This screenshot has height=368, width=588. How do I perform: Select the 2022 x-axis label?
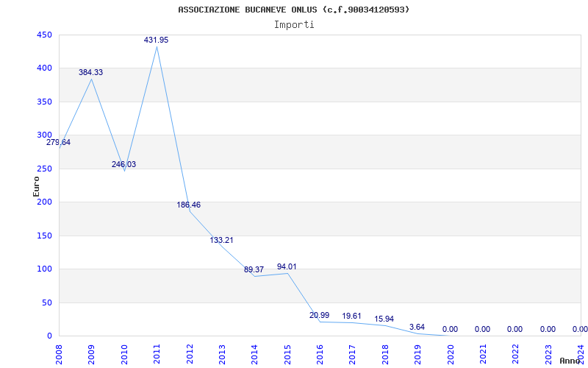click(516, 354)
